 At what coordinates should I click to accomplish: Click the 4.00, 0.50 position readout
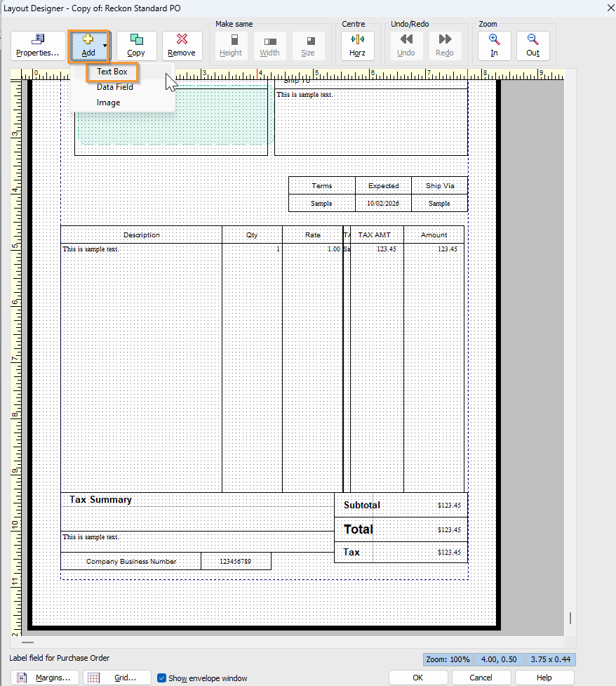click(499, 659)
